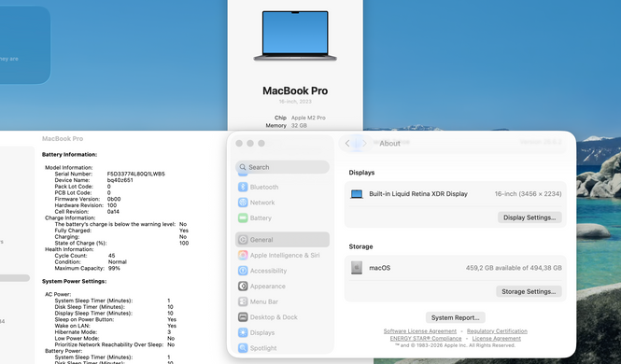Open Spotlight settings sidebar icon
Image resolution: width=621 pixels, height=364 pixels.
click(243, 348)
